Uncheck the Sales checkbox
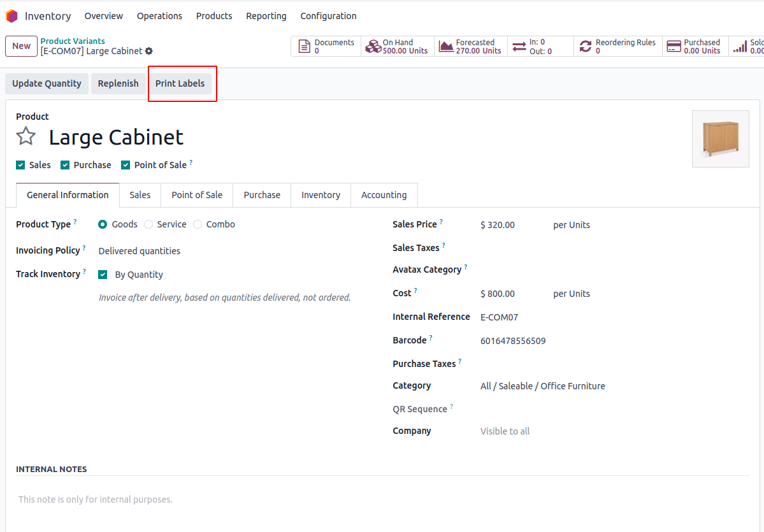Screen dimensions: 764x532 (20, 165)
